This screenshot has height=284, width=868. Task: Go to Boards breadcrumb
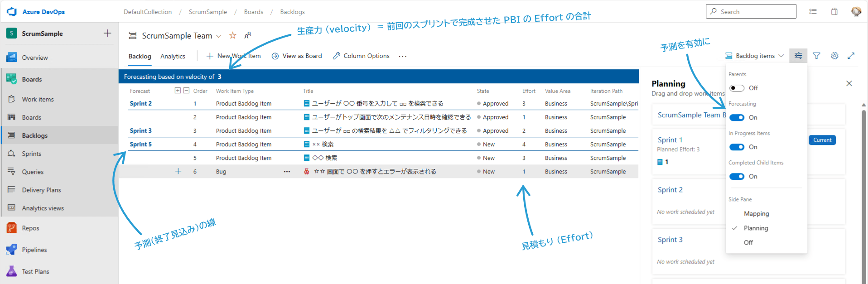(253, 12)
